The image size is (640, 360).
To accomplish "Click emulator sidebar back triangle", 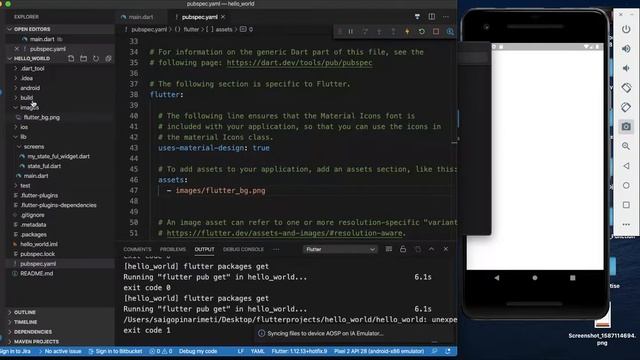I will pos(626,166).
